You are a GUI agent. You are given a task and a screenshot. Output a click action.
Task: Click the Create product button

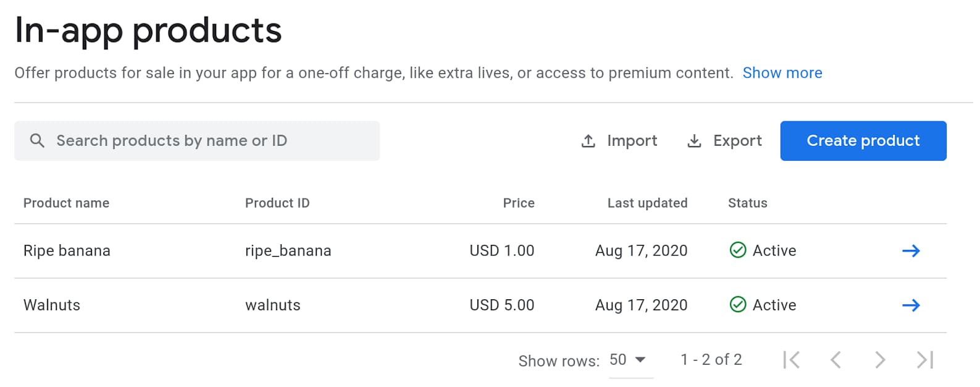point(863,141)
